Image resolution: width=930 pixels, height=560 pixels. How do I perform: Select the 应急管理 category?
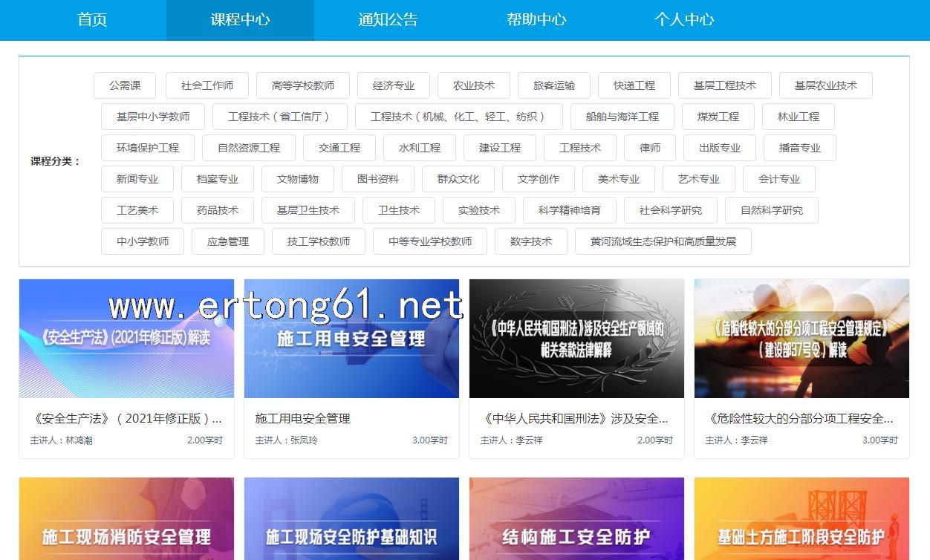pyautogui.click(x=228, y=241)
